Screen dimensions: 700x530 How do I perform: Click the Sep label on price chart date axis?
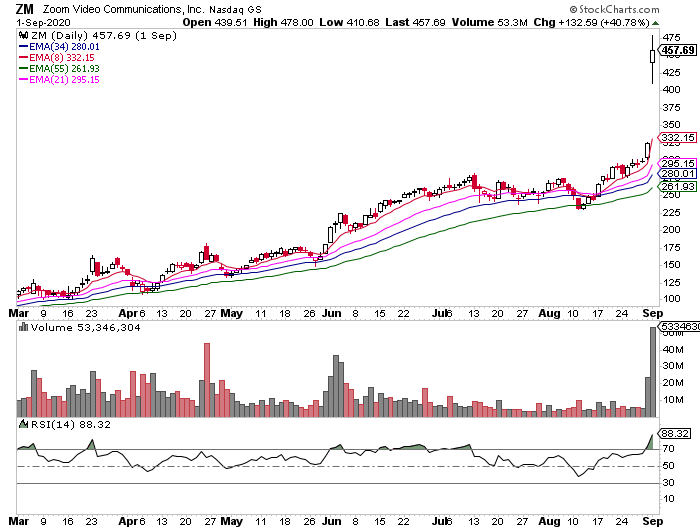(x=653, y=313)
